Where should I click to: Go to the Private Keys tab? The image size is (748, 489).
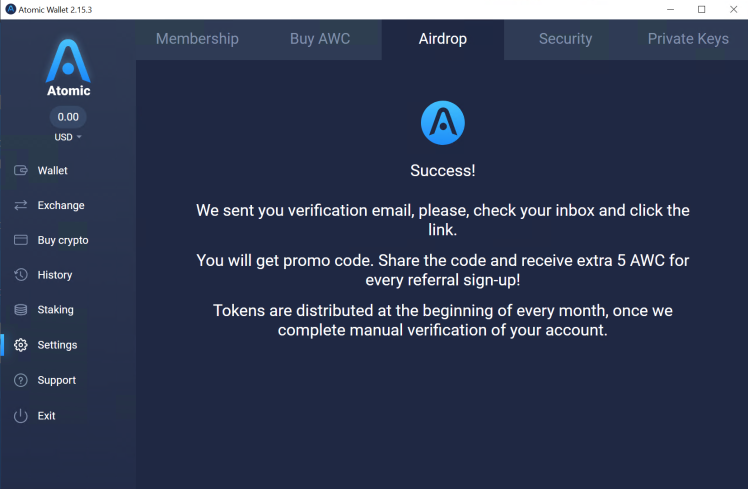687,39
